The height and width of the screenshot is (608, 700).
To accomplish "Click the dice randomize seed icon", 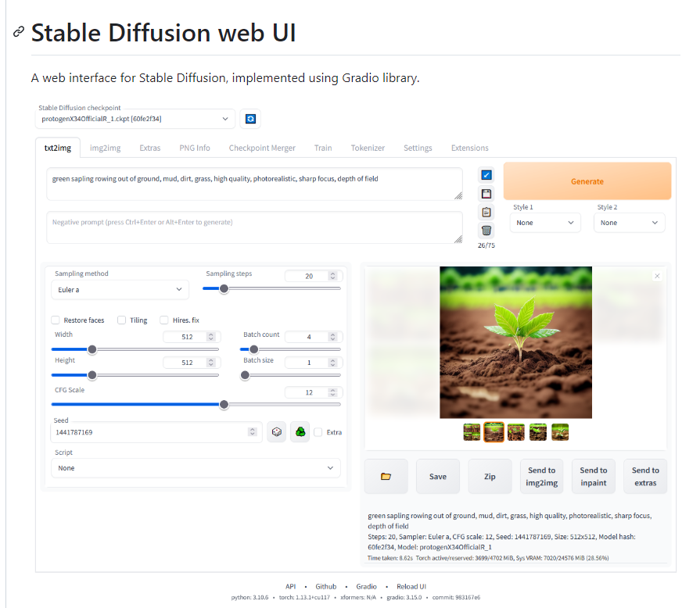I will click(277, 432).
